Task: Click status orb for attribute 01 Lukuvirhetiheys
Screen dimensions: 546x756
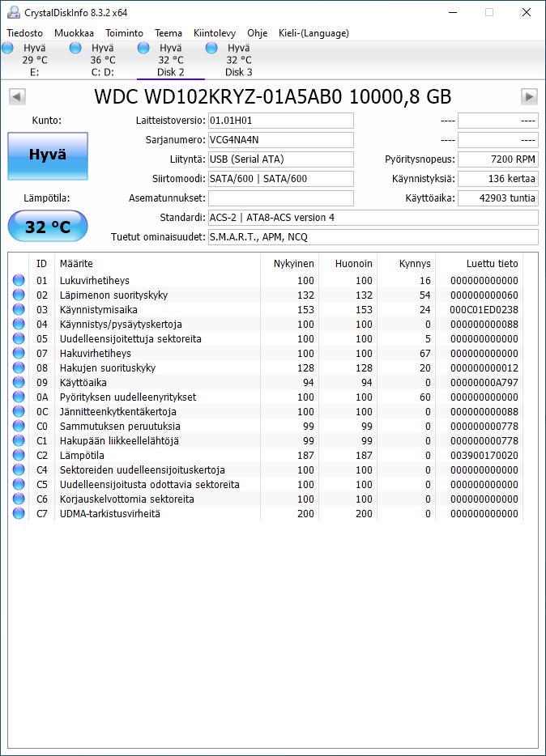Action: pyautogui.click(x=19, y=280)
